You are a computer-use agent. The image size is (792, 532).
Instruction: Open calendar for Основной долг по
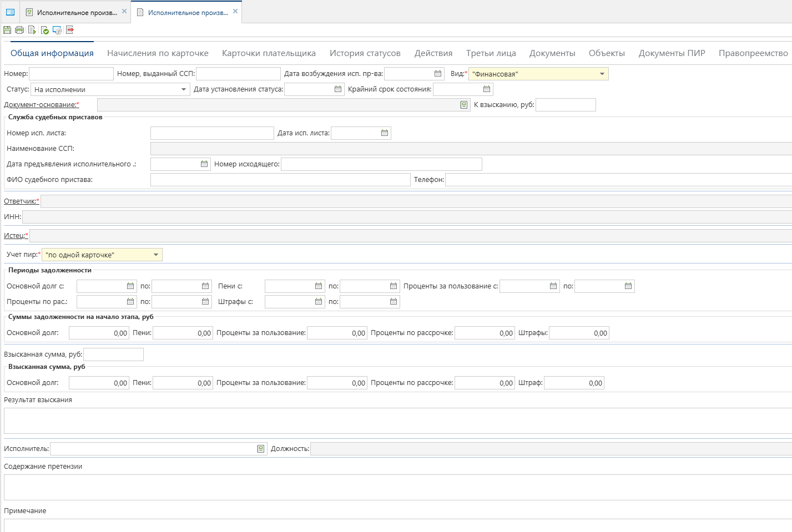205,286
